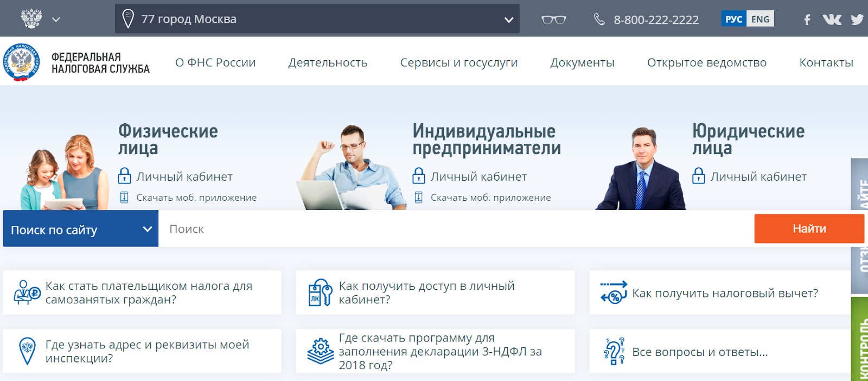
Task: Open the Деятельность menu
Action: pos(328,62)
